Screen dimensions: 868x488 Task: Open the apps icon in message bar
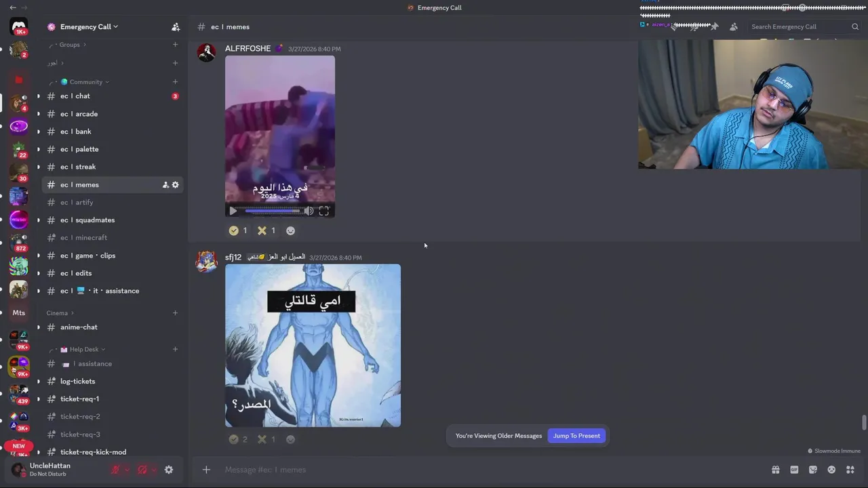coord(850,470)
